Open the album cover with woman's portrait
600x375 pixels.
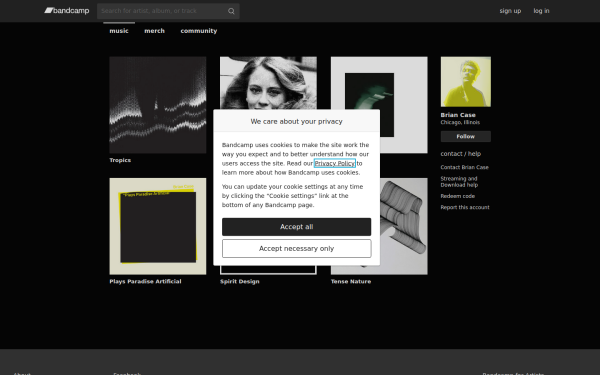268,83
